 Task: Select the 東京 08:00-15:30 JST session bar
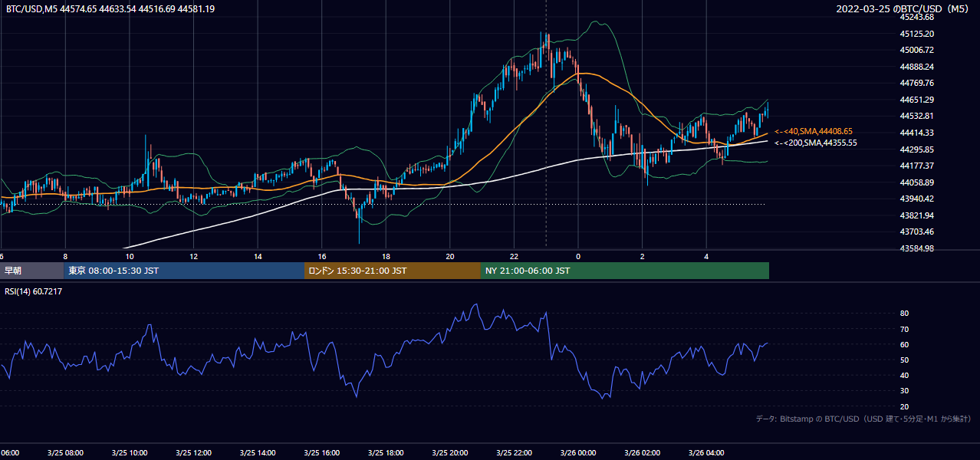click(184, 271)
